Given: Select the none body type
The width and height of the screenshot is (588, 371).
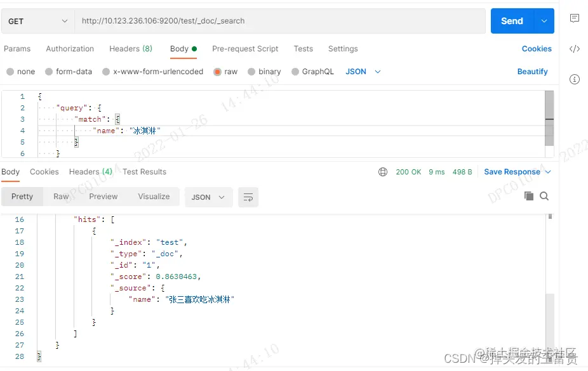Looking at the screenshot, I should pyautogui.click(x=20, y=72).
